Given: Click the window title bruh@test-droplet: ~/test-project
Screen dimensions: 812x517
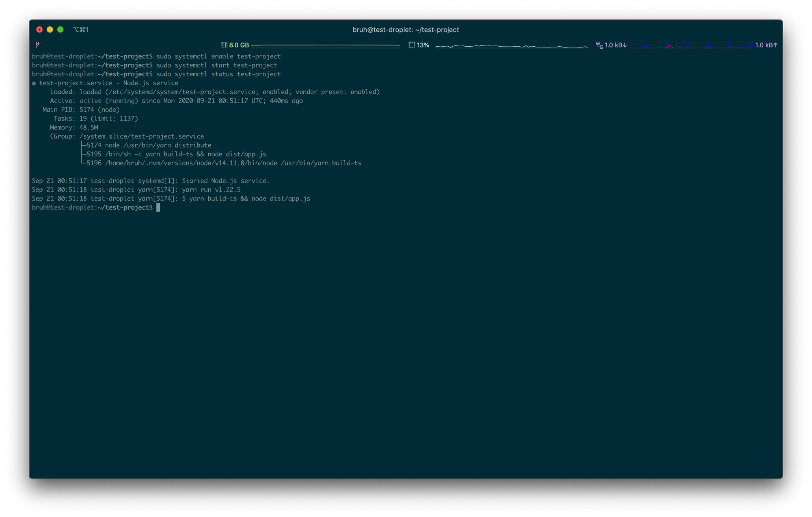Looking at the screenshot, I should click(406, 30).
